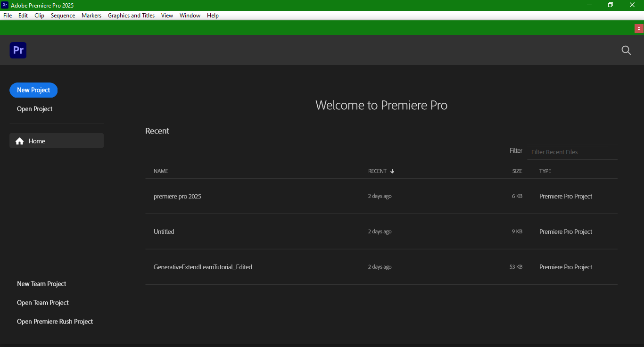Image resolution: width=644 pixels, height=347 pixels.
Task: Open the Graphics and Titles menu
Action: 131,16
